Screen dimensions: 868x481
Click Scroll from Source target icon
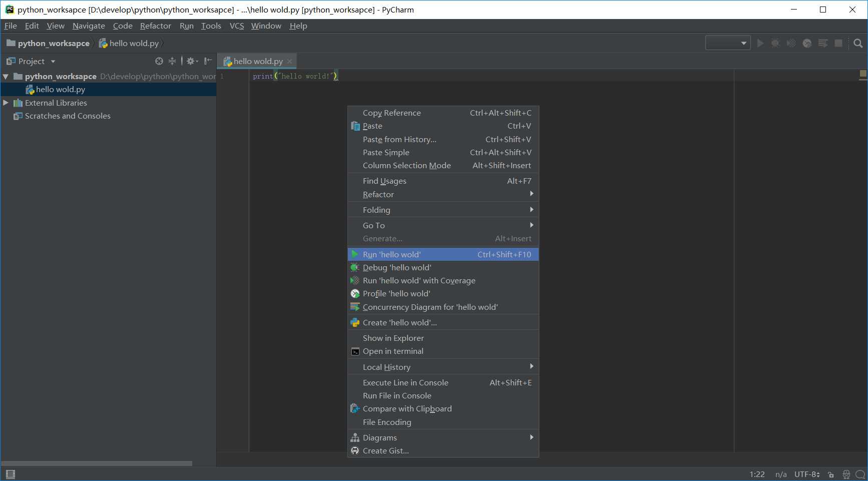tap(159, 61)
